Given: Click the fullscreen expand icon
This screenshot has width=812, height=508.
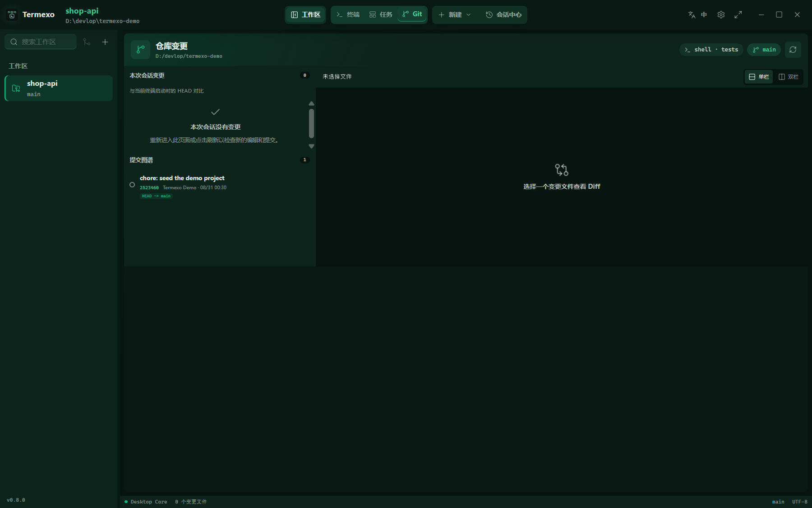Looking at the screenshot, I should 738,14.
